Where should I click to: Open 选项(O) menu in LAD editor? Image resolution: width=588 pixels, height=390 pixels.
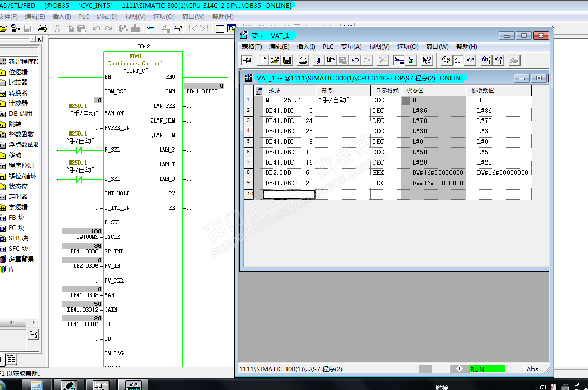click(x=163, y=17)
